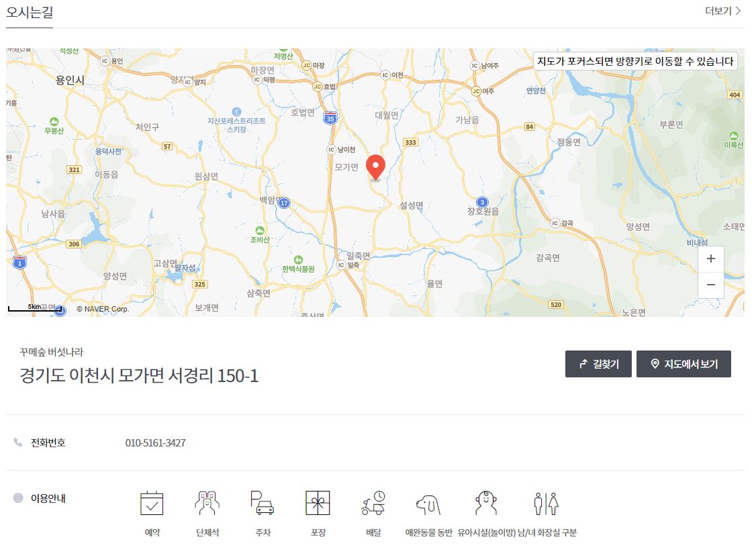This screenshot has height=560, width=756.
Task: Click the place name 꾸메숲 버섯나라
Action: 52,352
